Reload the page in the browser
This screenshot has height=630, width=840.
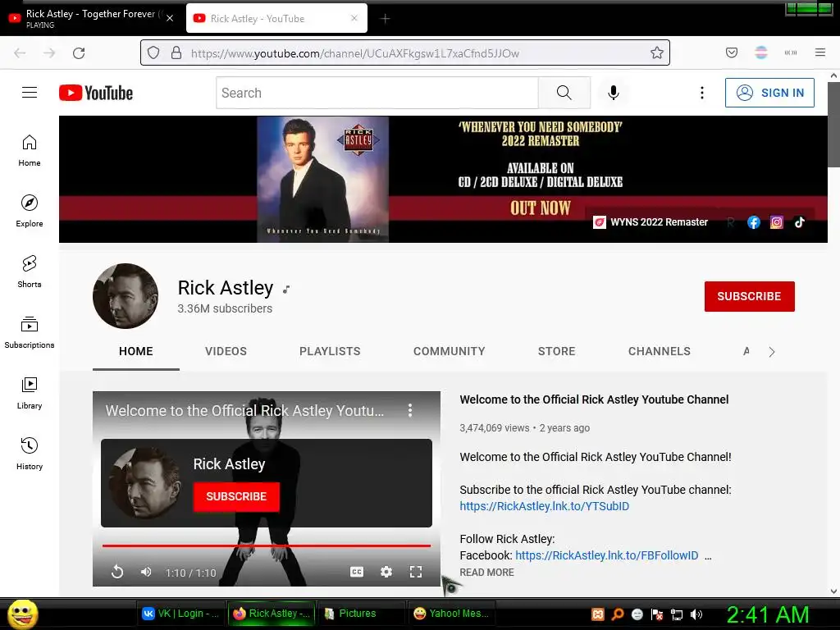coord(79,53)
